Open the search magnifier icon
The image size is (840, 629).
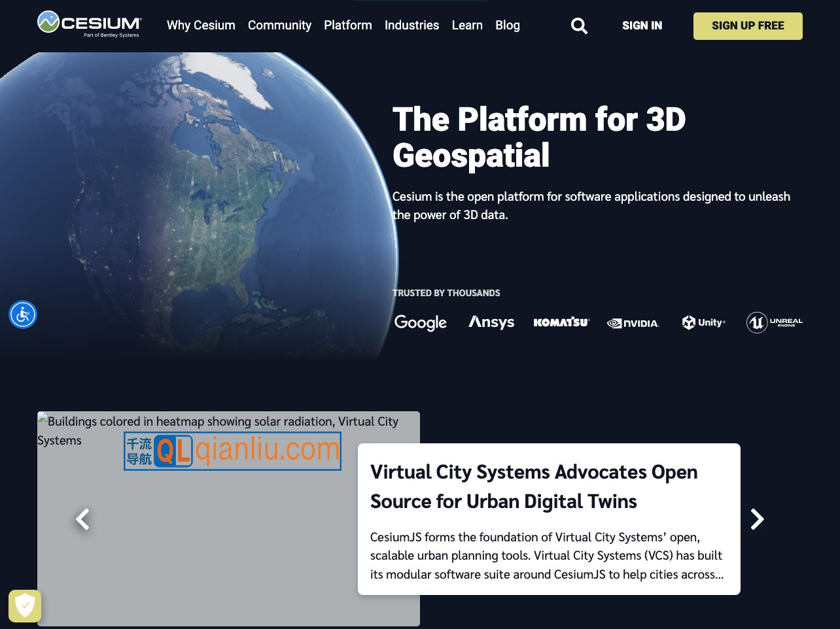click(579, 26)
